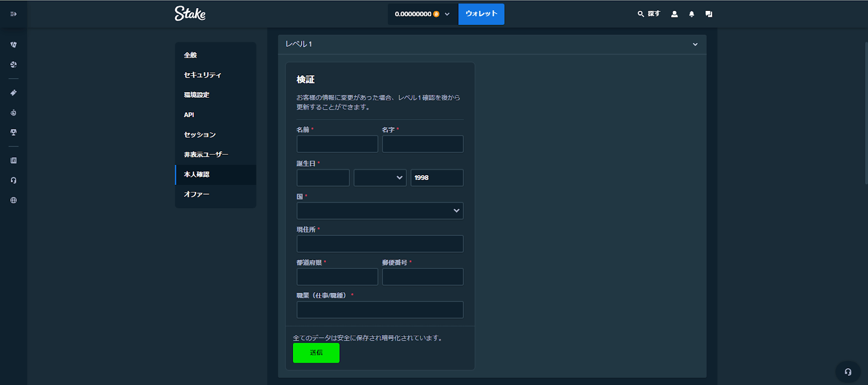The image size is (868, 385).
Task: Open the Sports basketball icon
Action: (x=14, y=65)
